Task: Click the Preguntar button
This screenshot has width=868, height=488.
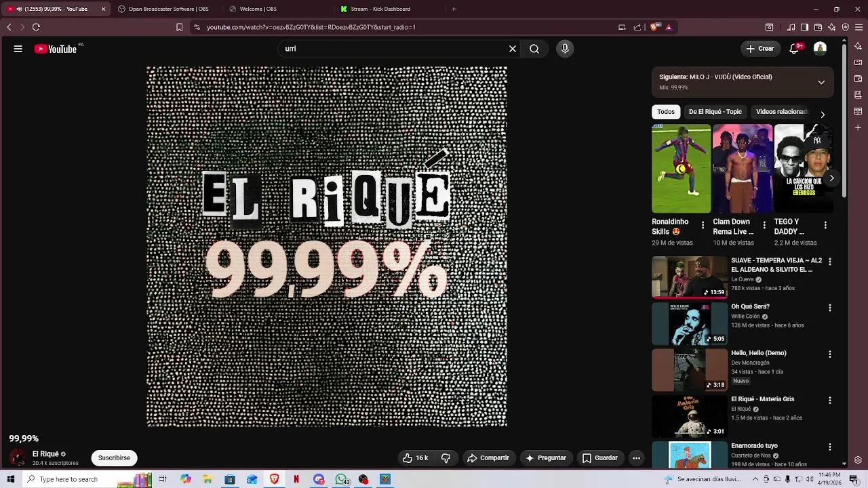Action: pos(546,458)
